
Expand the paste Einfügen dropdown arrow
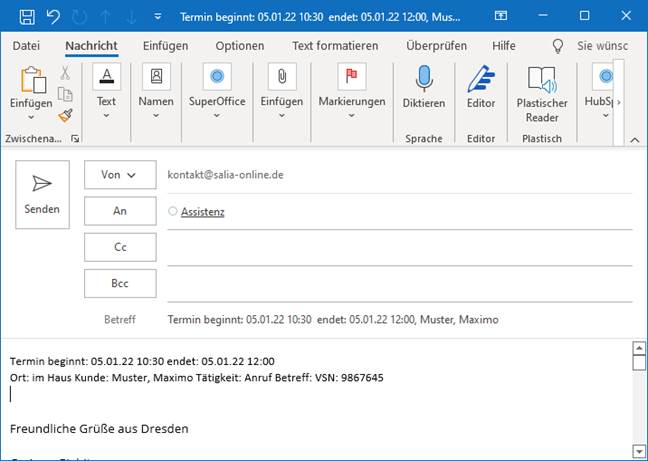(31, 117)
